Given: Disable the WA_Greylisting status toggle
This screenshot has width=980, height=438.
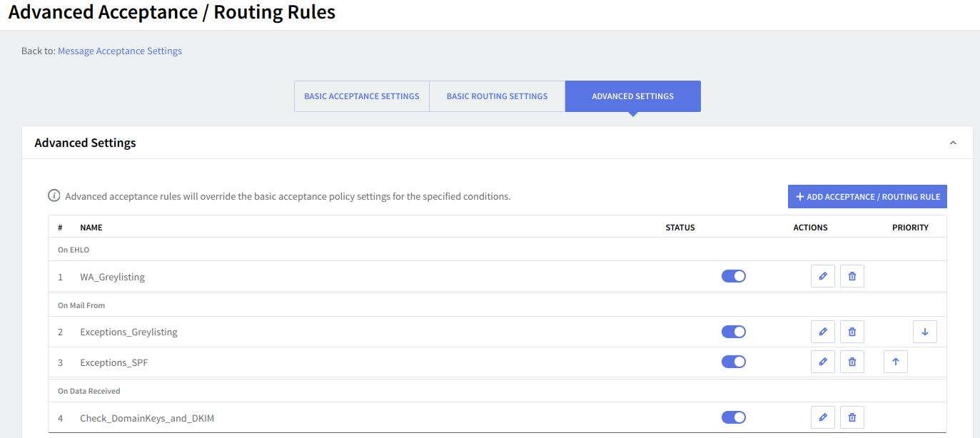Looking at the screenshot, I should coord(733,276).
